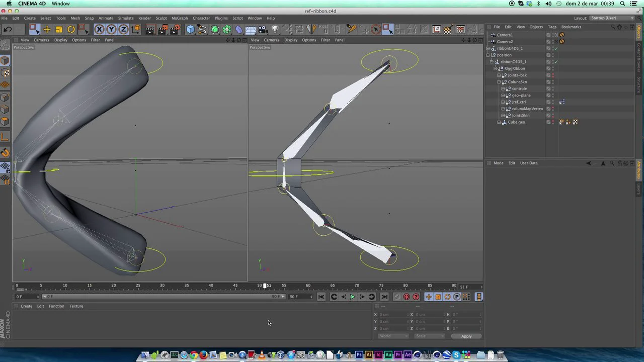Viewport: 644px width, 362px height.
Task: Open Tags menu in Objects manager
Action: pyautogui.click(x=552, y=27)
